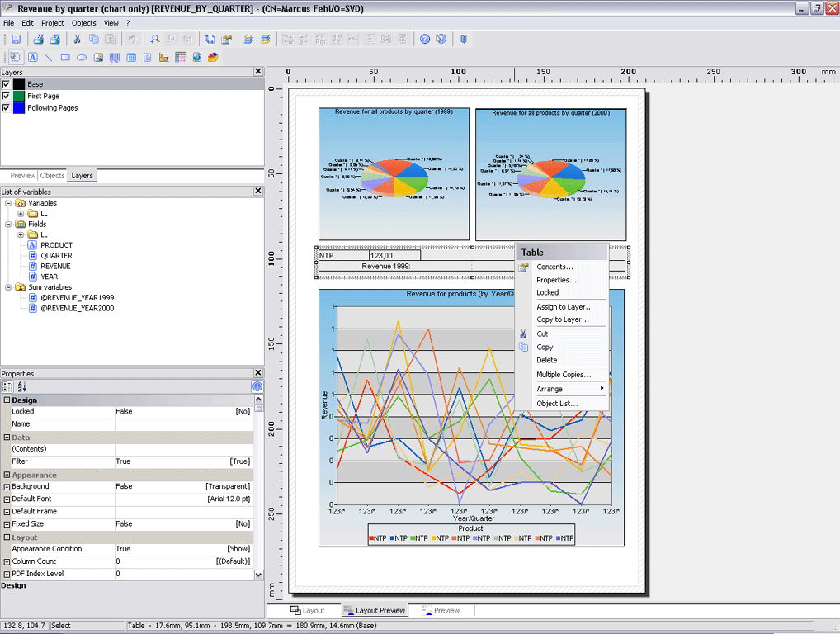Screen dimensions: 840x634
Task: Select the Line drawing tool
Action: pyautogui.click(x=49, y=58)
